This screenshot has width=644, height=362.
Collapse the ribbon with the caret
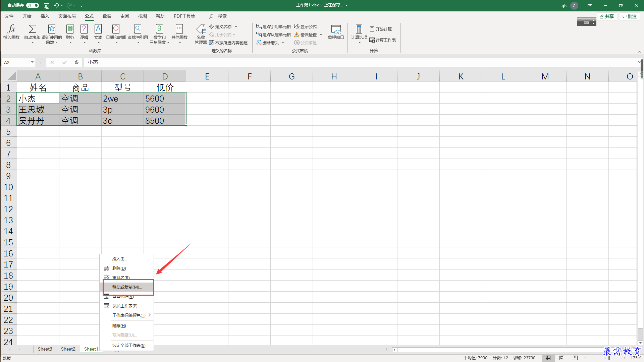(639, 52)
